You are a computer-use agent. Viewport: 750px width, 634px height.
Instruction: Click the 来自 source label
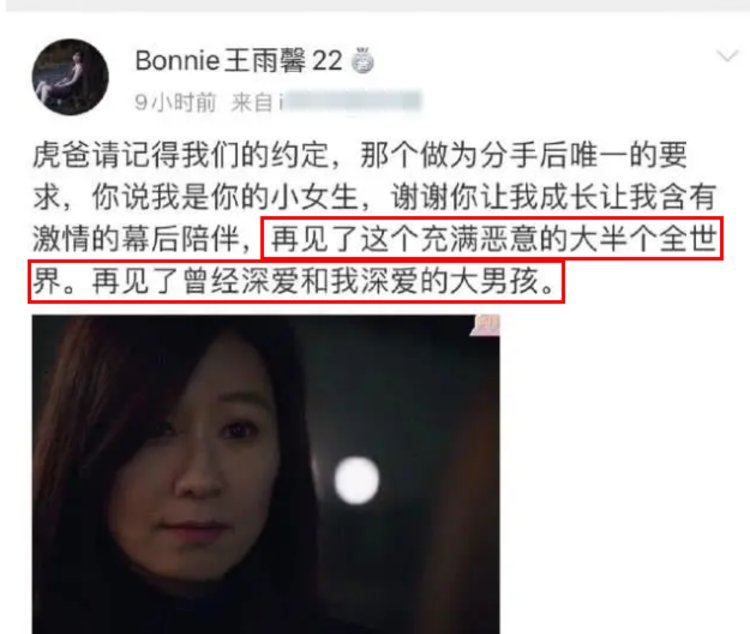click(252, 102)
